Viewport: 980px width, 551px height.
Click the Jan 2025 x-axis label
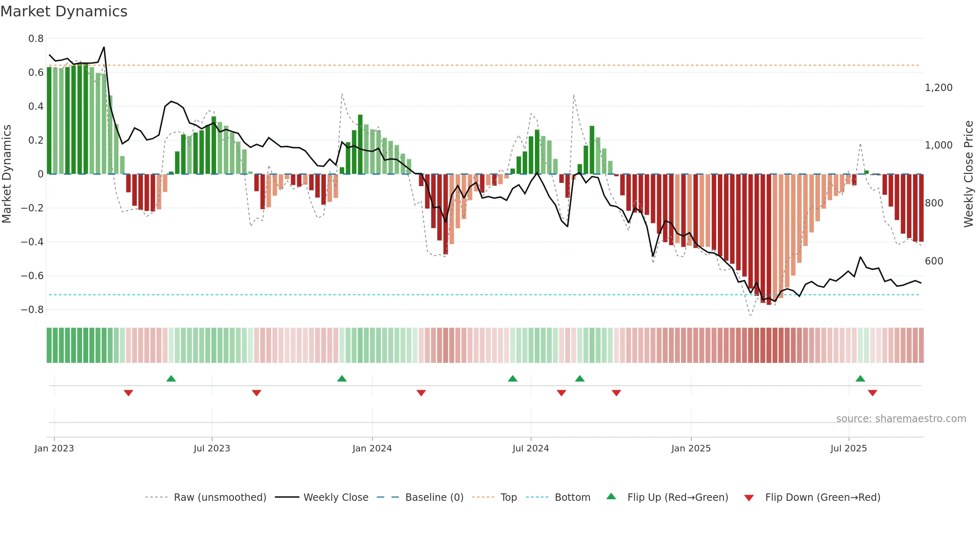click(691, 448)
